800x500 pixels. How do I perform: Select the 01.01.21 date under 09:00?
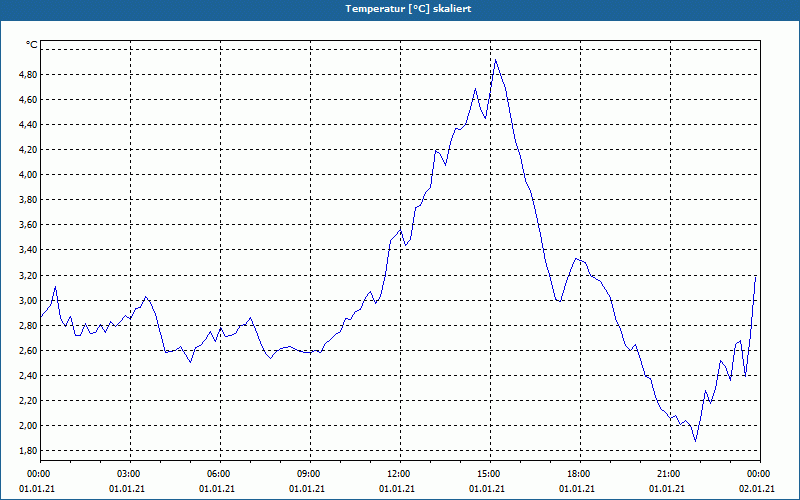pyautogui.click(x=307, y=489)
